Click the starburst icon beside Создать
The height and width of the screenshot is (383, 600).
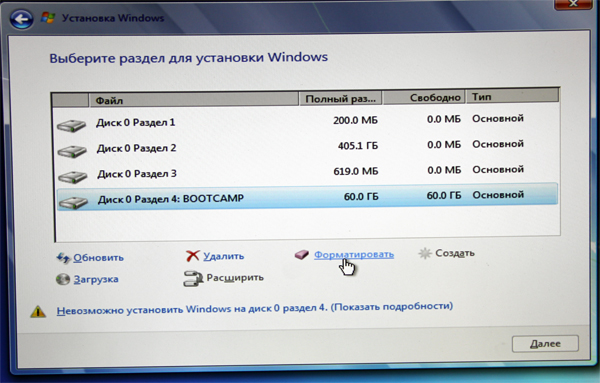tap(425, 253)
